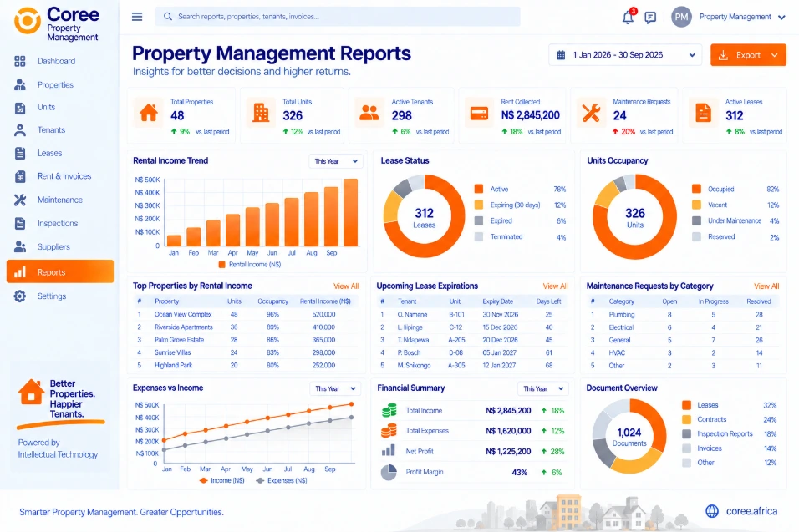The width and height of the screenshot is (799, 532).
Task: Click Riverside Apartments in the table
Action: pyautogui.click(x=183, y=327)
